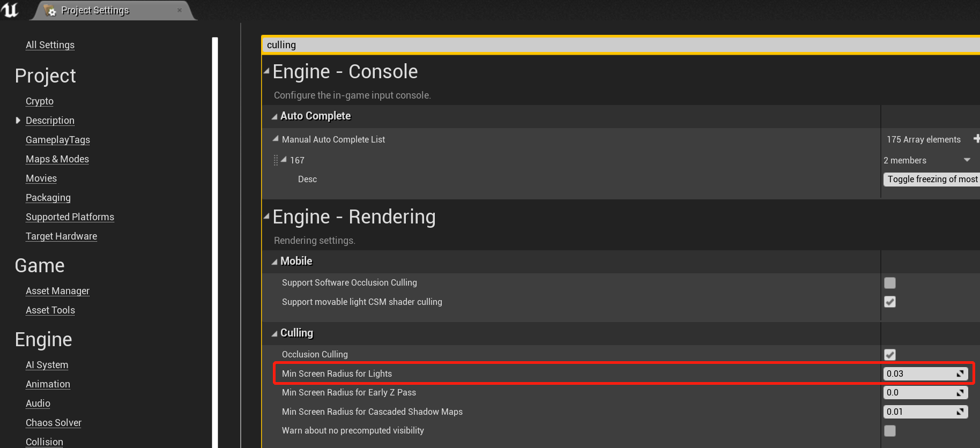Click the 'Min Screen Radius for Lights' label
Viewport: 980px width, 448px height.
(x=337, y=374)
